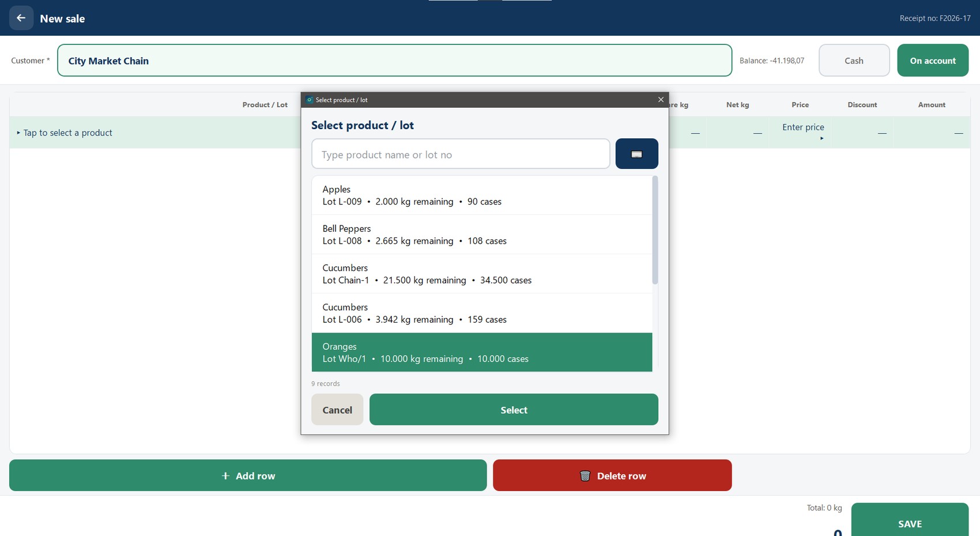Viewport: 980px width, 536px height.
Task: Click the Discount column header
Action: point(862,104)
